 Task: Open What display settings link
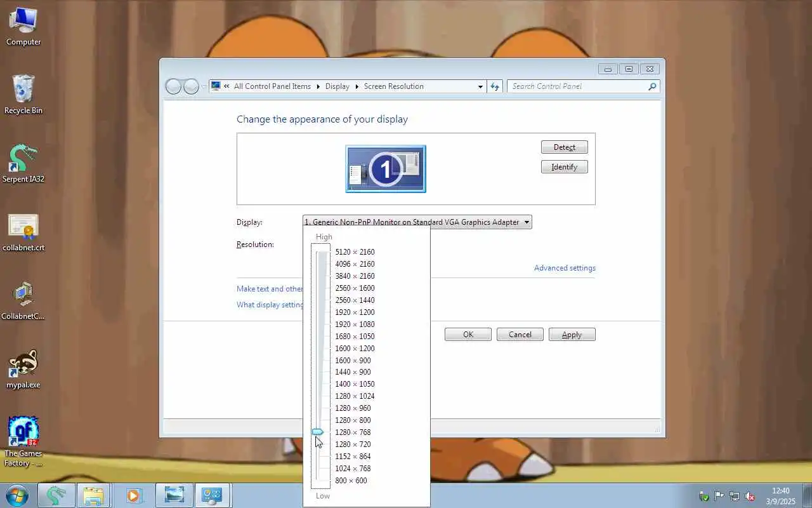tap(270, 305)
